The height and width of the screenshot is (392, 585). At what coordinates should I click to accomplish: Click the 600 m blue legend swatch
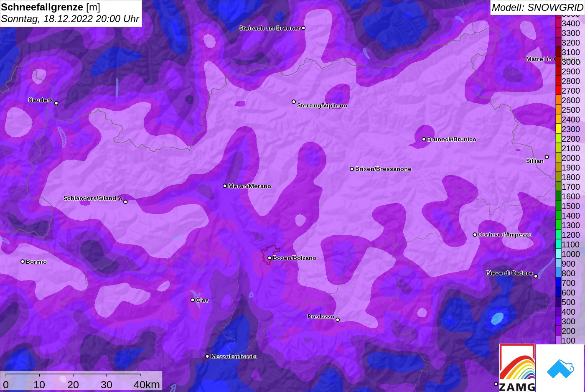[558, 292]
